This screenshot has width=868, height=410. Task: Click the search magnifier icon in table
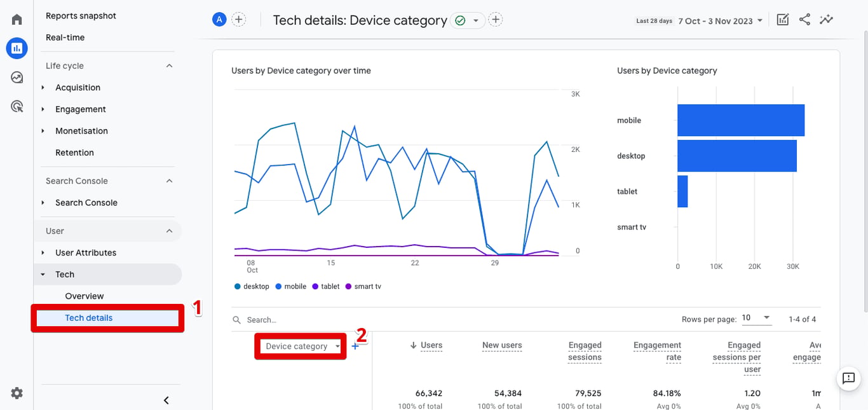coord(236,320)
